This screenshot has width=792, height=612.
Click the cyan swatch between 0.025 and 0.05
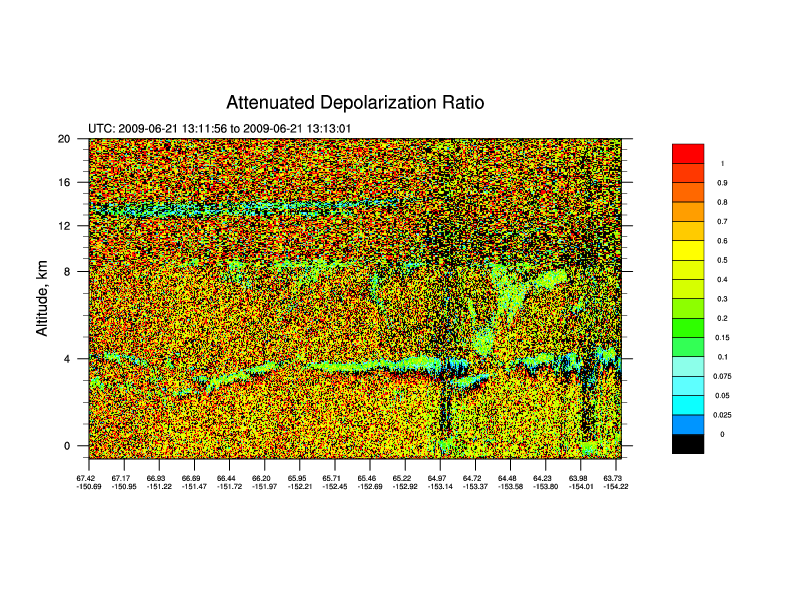[688, 405]
